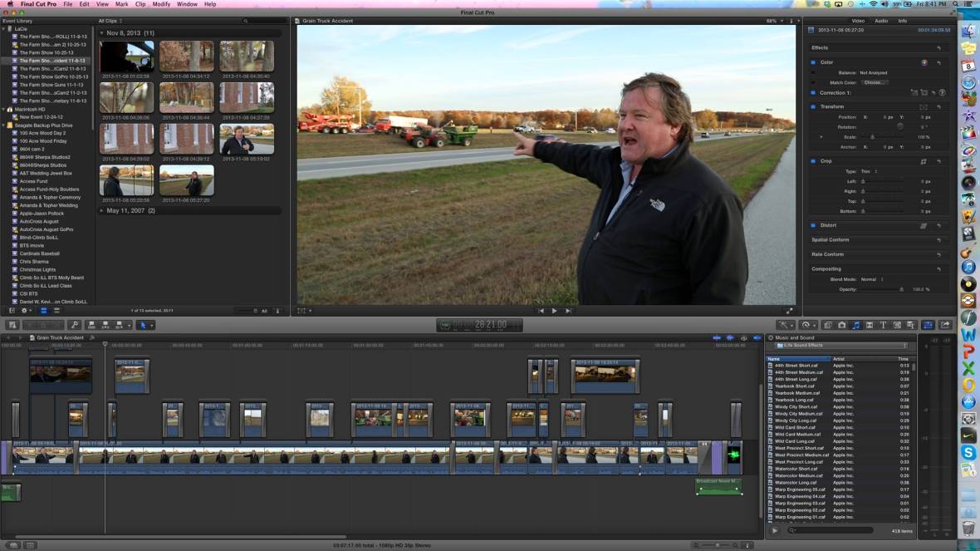Click the keyword editor key icon
Screen dimensions: 980x551
75,325
